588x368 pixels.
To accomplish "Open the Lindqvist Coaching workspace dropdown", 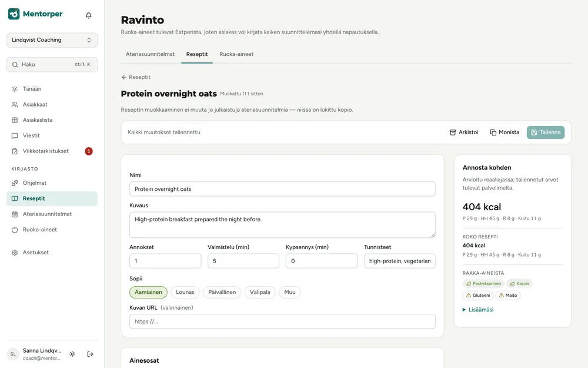I will 52,40.
